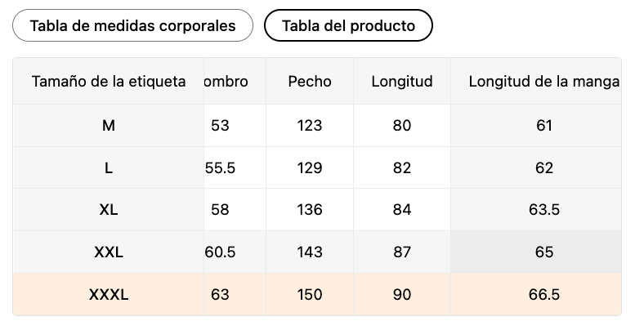Image resolution: width=644 pixels, height=330 pixels.
Task: Click the Longitud value 90 cell
Action: tap(402, 295)
